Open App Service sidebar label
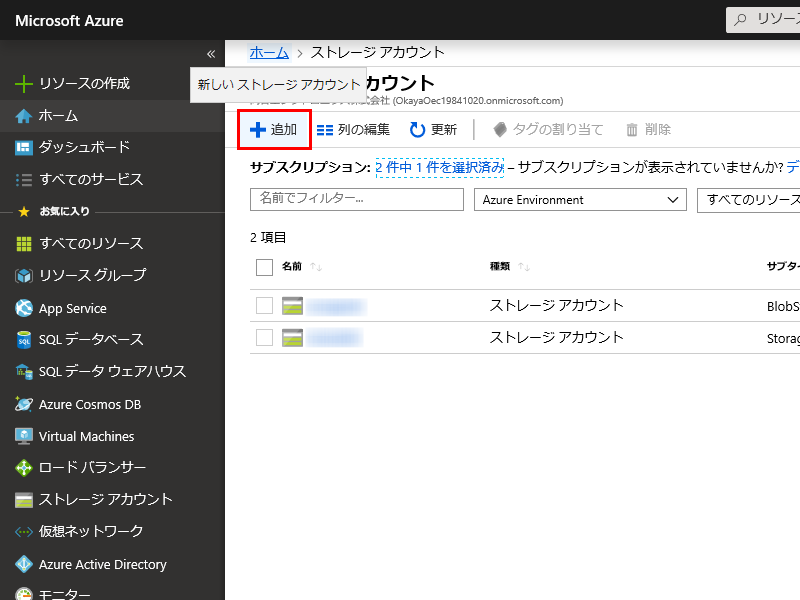The height and width of the screenshot is (600, 800). (73, 309)
